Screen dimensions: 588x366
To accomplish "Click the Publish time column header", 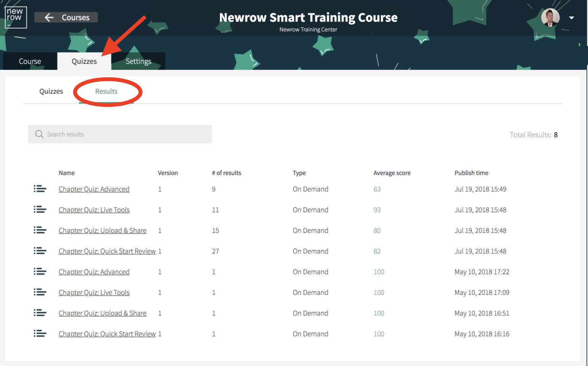I will (471, 173).
